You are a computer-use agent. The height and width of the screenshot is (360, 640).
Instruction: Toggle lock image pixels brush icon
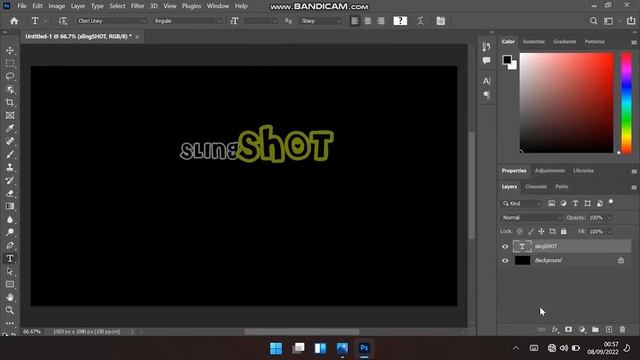531,231
